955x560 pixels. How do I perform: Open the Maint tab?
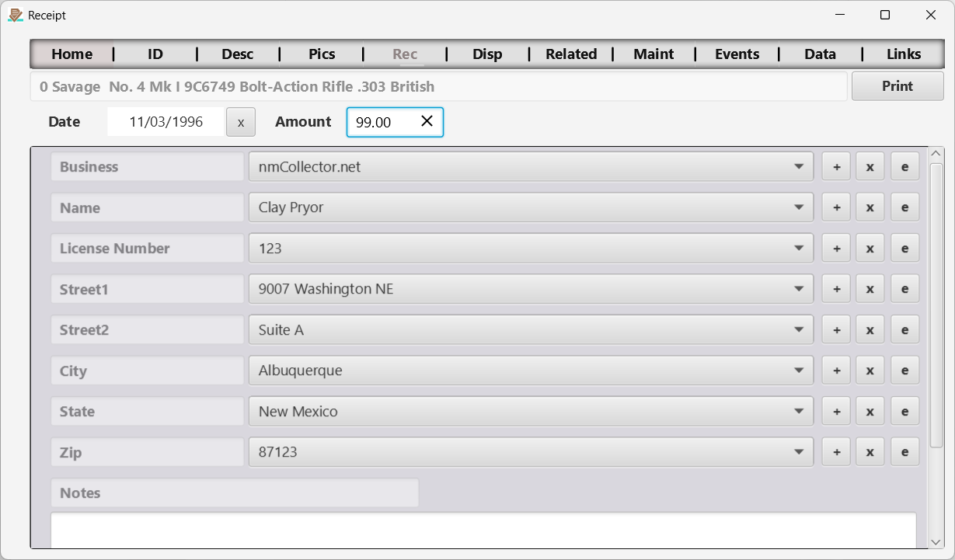point(654,54)
